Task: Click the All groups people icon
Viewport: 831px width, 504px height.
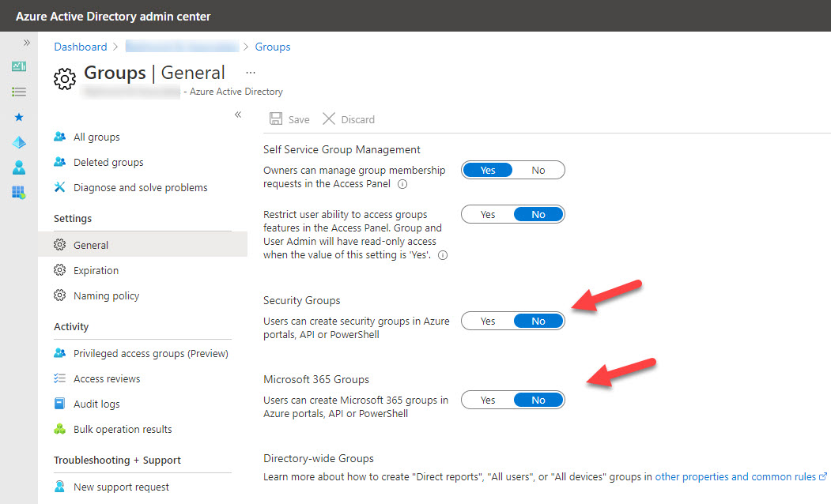Action: pyautogui.click(x=60, y=137)
